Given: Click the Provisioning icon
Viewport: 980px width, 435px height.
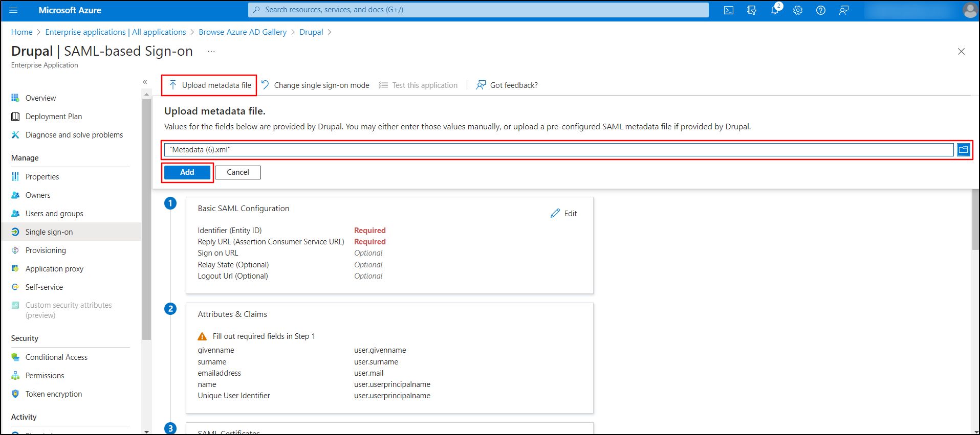Looking at the screenshot, I should coord(15,250).
